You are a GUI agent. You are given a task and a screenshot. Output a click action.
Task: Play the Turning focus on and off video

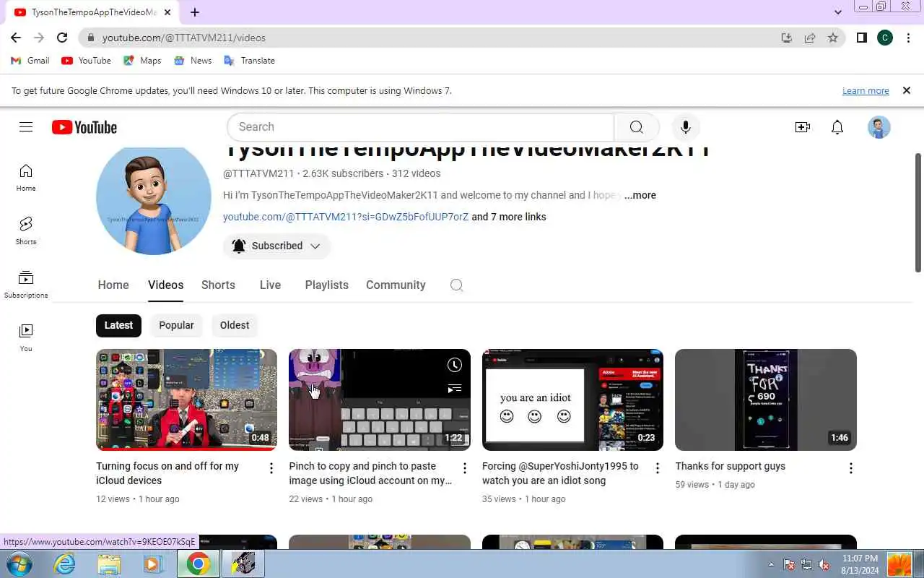[x=186, y=400]
